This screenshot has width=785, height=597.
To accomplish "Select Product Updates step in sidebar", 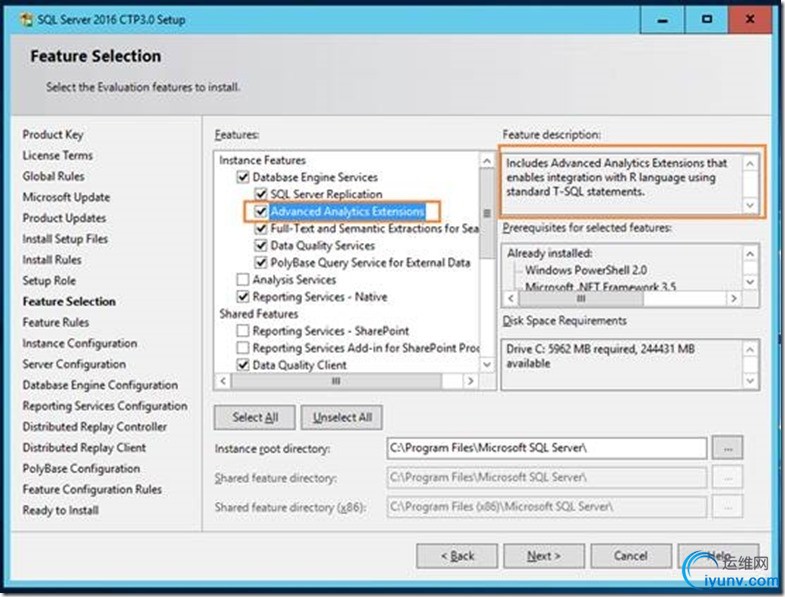I will point(64,218).
